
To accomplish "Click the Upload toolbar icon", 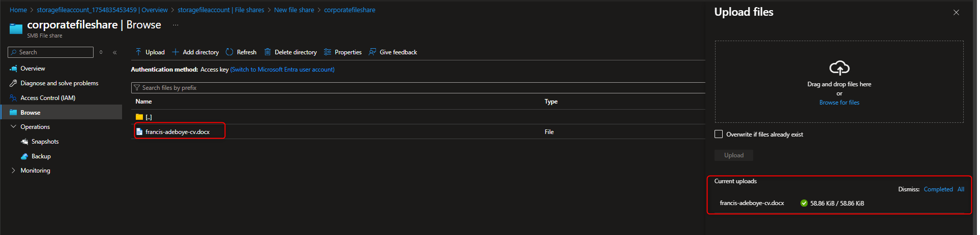I will coord(138,52).
